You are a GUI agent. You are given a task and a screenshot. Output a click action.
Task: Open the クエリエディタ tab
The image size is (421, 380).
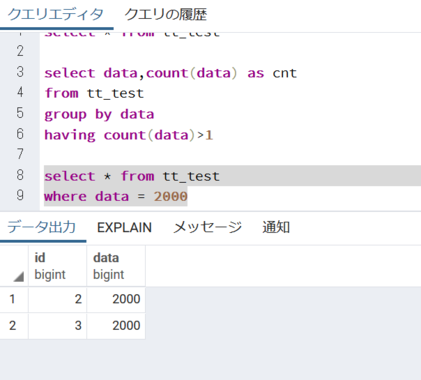point(55,14)
